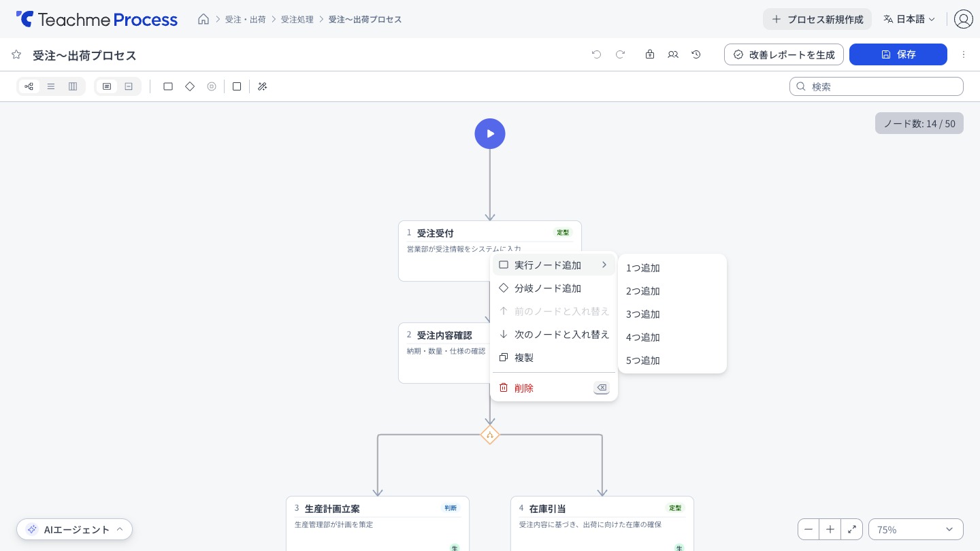The width and height of the screenshot is (980, 551).
Task: Select 削除 in the context menu
Action: click(x=554, y=388)
